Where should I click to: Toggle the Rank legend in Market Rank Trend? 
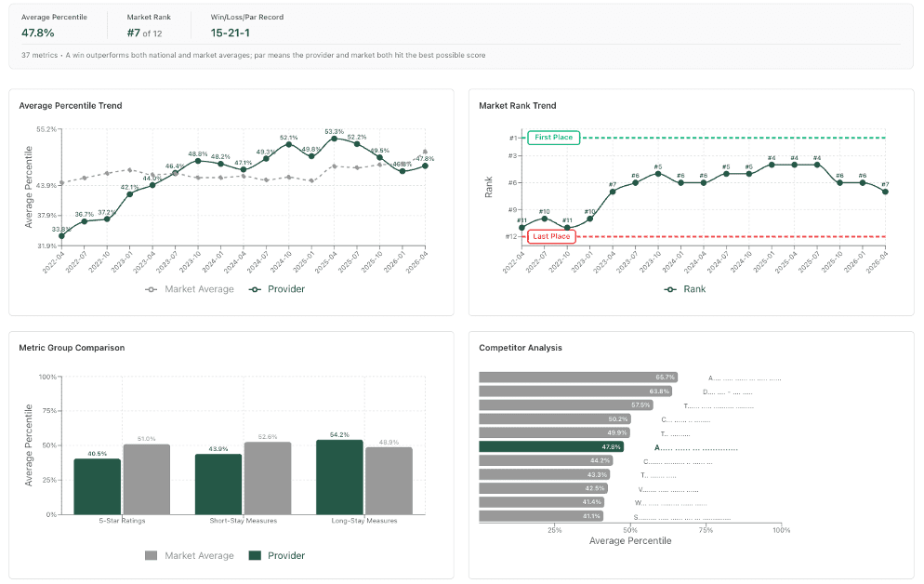[685, 289]
